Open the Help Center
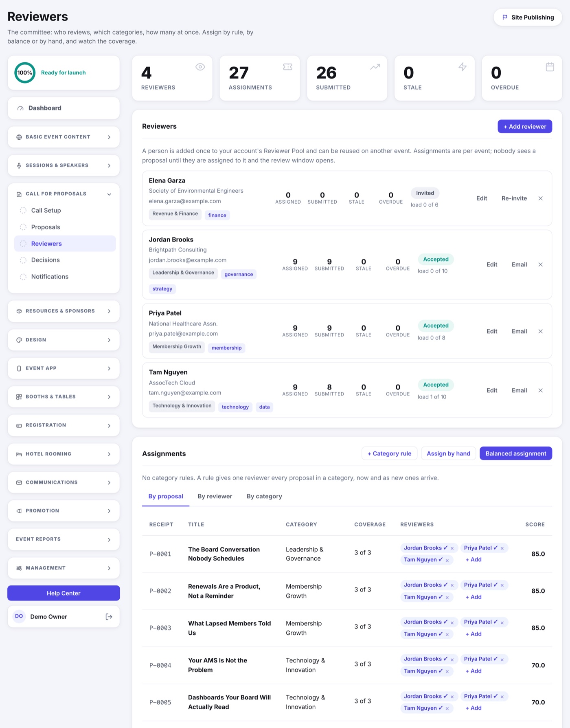Viewport: 570px width, 728px height. [x=64, y=593]
